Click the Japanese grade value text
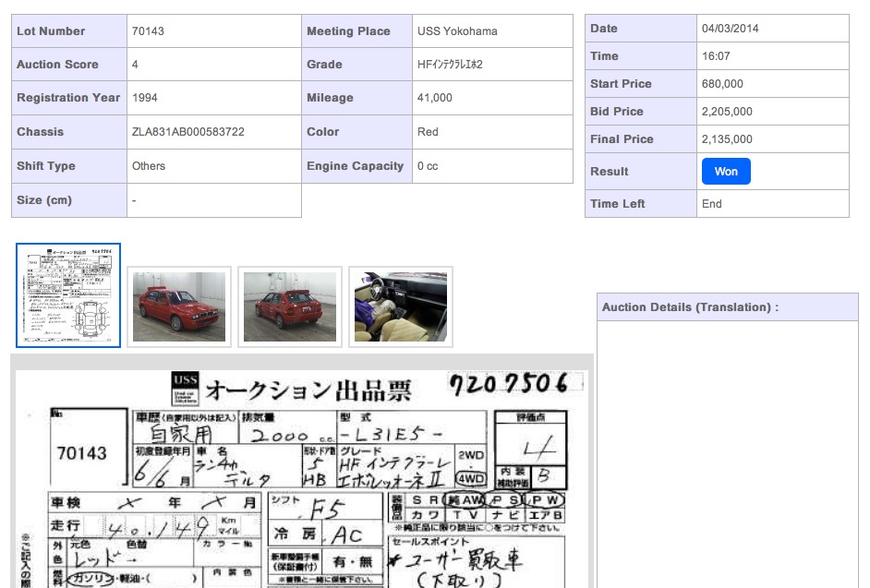Viewport: 870px width, 588px height. tap(450, 65)
